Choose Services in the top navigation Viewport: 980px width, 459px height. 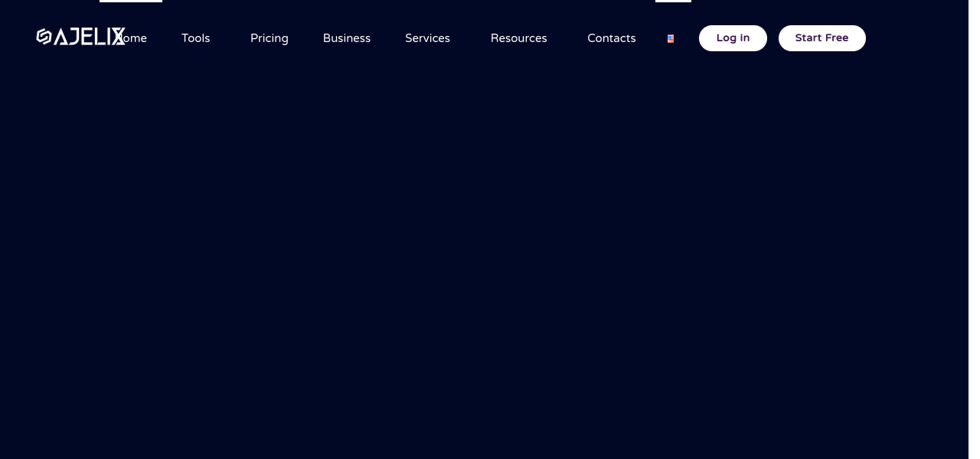click(427, 38)
